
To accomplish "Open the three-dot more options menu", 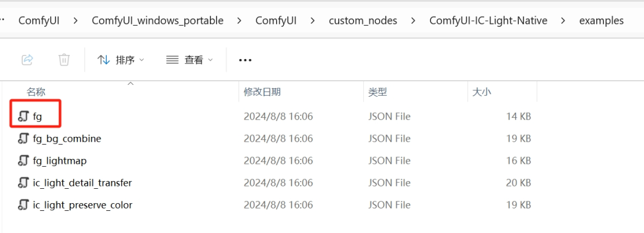I will pos(245,60).
